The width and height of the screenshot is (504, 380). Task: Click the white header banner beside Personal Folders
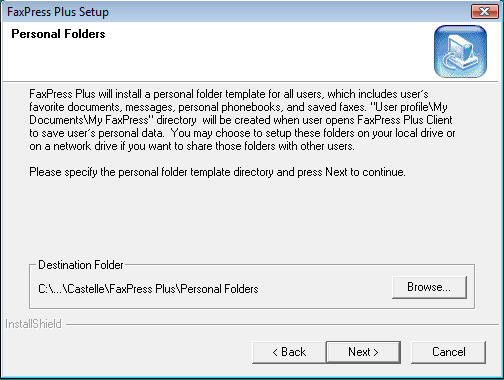coord(250,52)
